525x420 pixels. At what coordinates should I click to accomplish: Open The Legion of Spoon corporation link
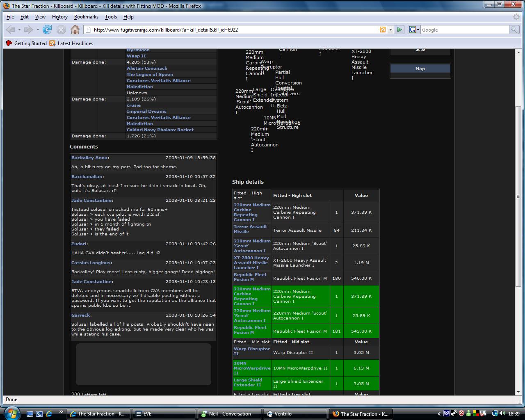tap(150, 74)
